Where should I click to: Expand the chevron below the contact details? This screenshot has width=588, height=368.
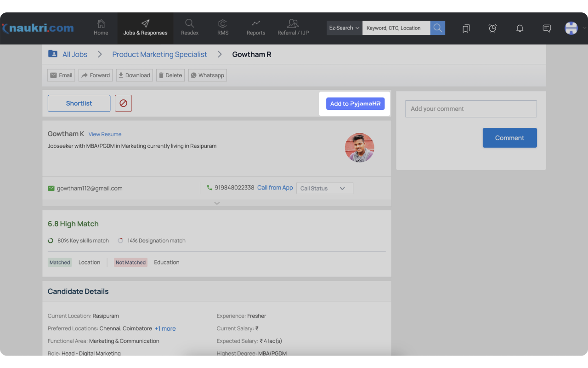click(216, 203)
